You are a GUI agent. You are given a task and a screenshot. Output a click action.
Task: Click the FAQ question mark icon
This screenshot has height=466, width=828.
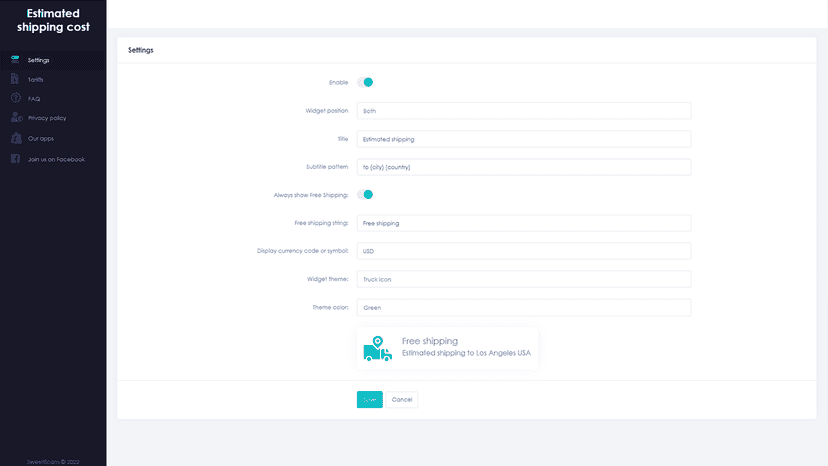pos(16,98)
